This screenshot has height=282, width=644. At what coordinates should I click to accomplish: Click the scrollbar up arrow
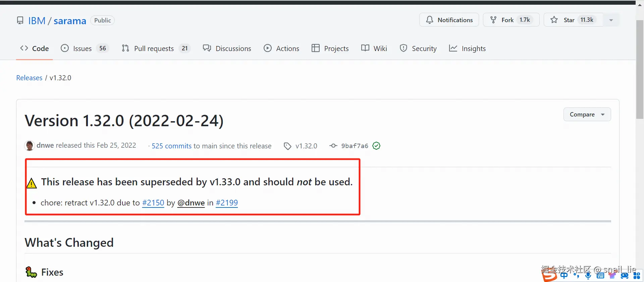pyautogui.click(x=640, y=5)
